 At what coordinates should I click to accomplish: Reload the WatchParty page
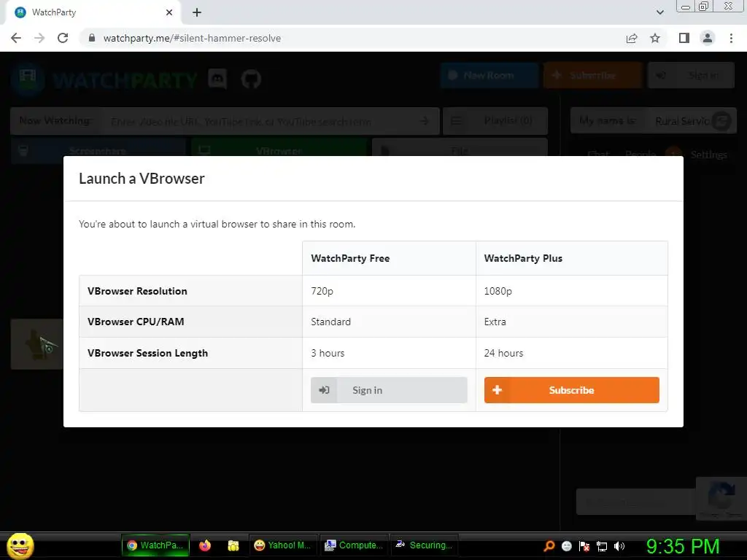63,38
